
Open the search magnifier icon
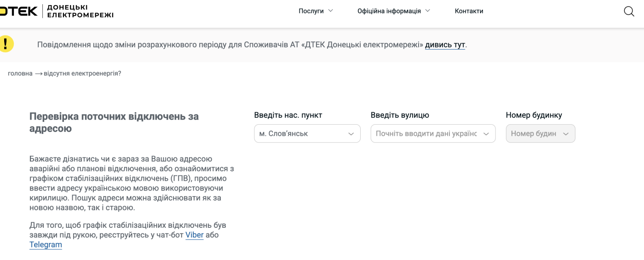629,12
